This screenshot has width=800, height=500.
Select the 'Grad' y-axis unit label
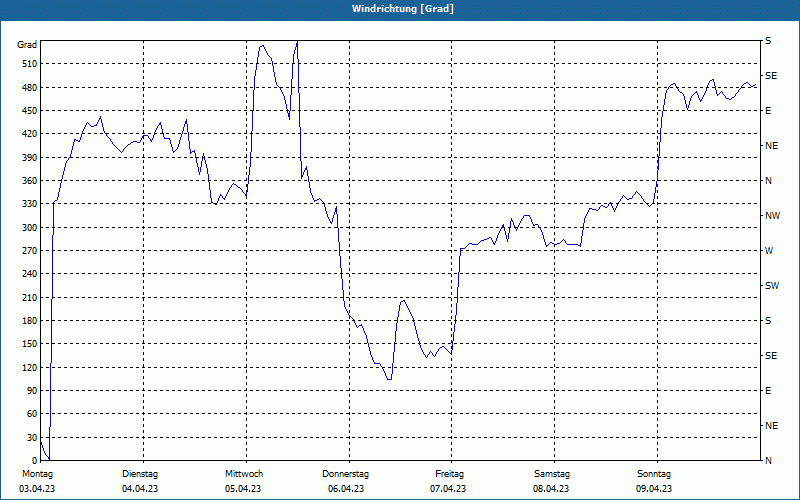click(x=27, y=45)
